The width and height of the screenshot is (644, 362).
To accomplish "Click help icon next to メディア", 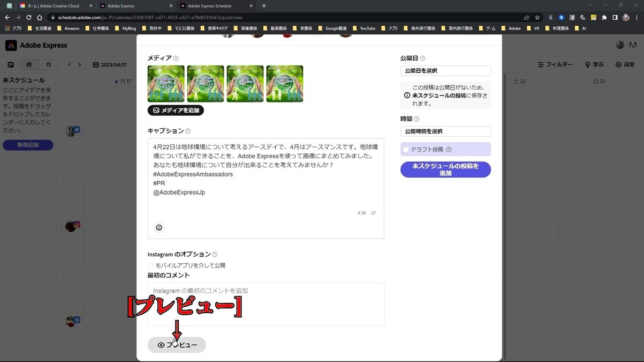I will pos(176,58).
